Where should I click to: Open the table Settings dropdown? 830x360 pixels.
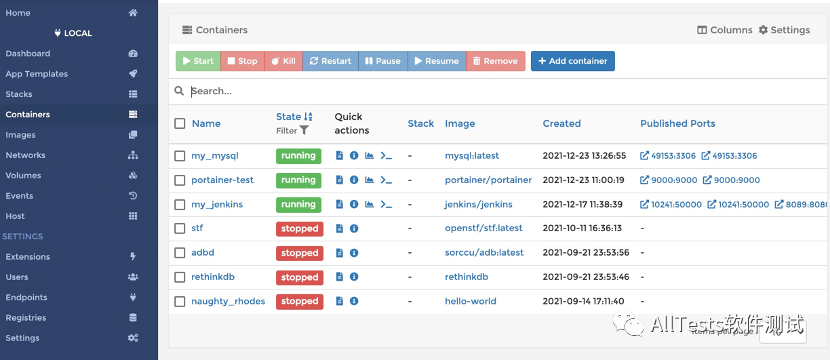[784, 30]
